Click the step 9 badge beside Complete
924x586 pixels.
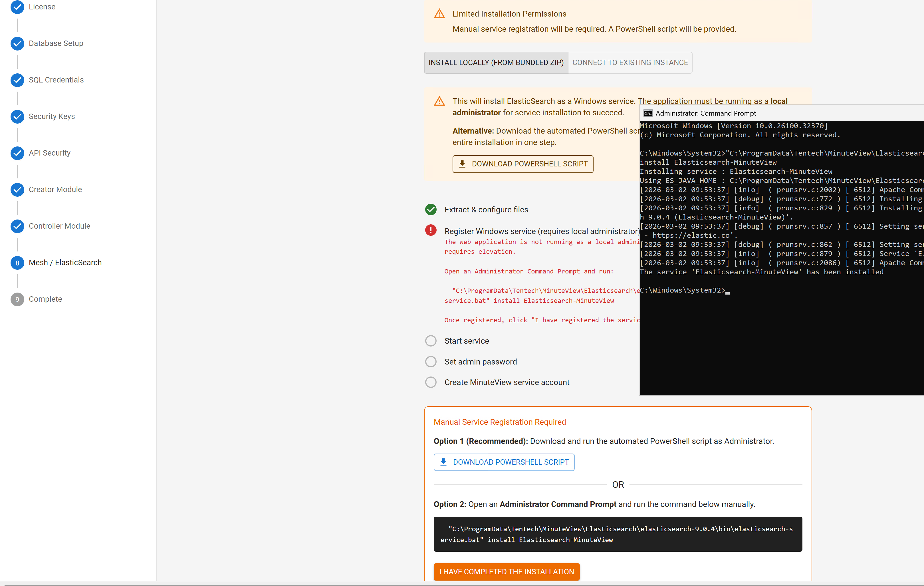(x=17, y=299)
